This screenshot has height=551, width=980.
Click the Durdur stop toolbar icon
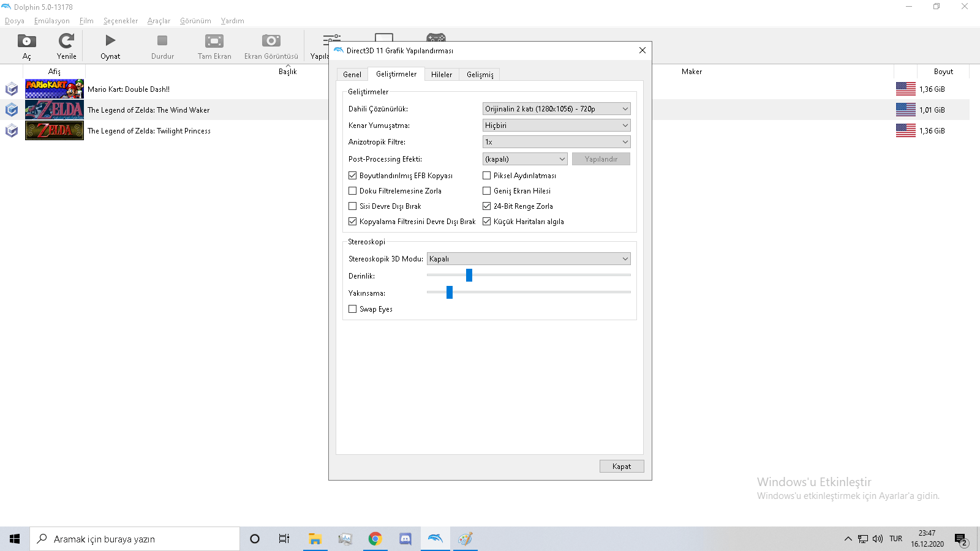click(162, 41)
